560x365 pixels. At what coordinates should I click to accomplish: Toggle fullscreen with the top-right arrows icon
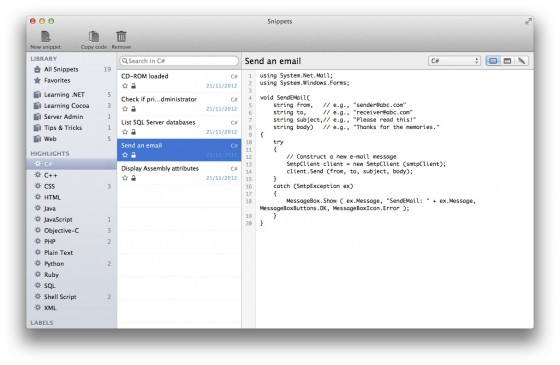tap(528, 21)
